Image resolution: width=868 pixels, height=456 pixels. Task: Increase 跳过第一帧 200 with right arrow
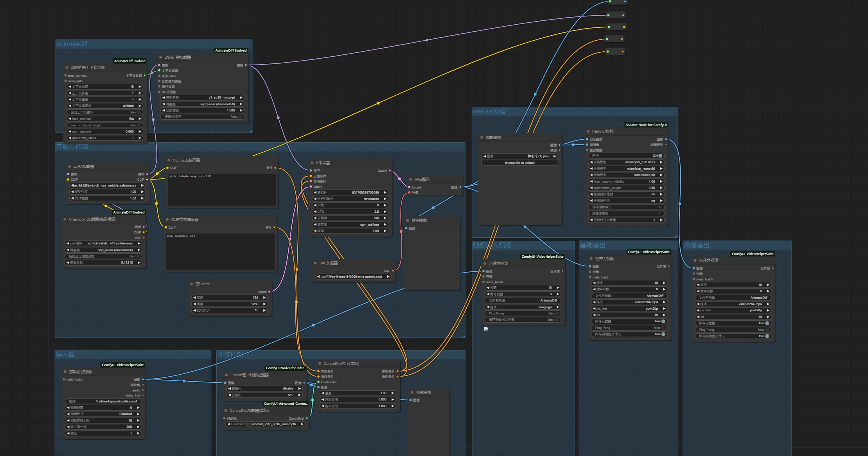point(138,427)
